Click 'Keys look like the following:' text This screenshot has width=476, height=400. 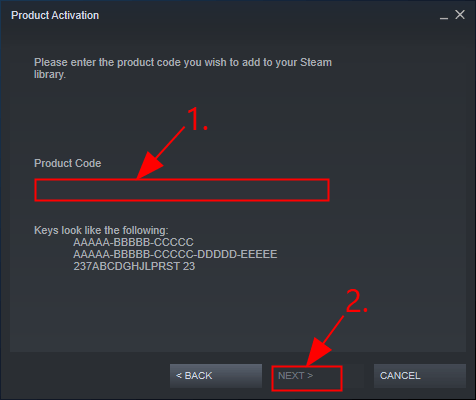[x=101, y=230]
